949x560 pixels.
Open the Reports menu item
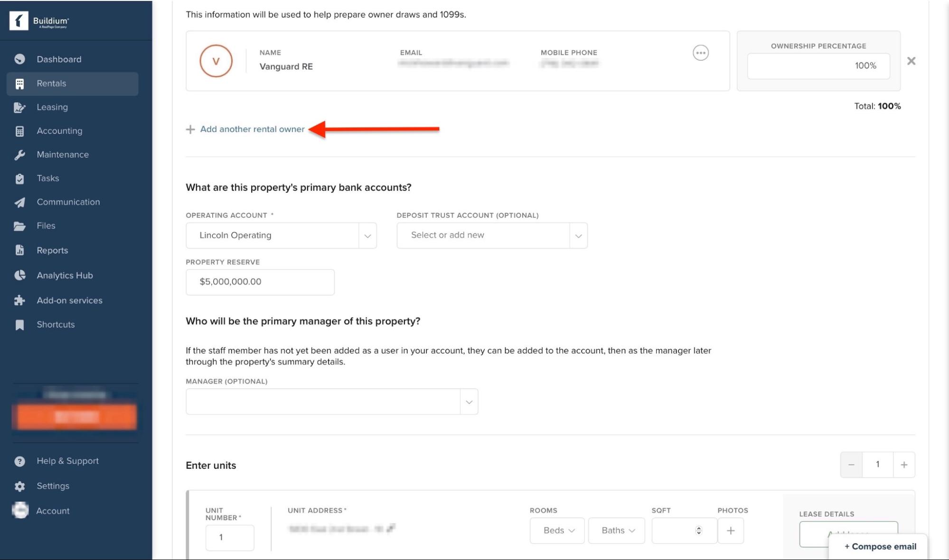[52, 251]
